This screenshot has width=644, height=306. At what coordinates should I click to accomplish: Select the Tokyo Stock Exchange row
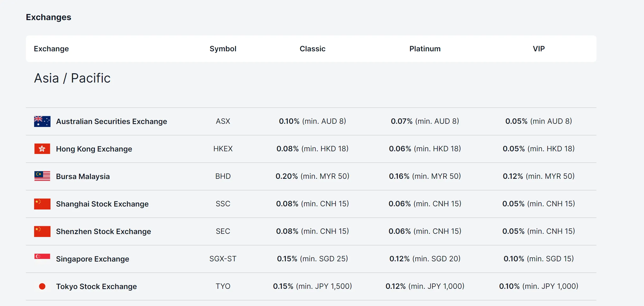pos(96,286)
